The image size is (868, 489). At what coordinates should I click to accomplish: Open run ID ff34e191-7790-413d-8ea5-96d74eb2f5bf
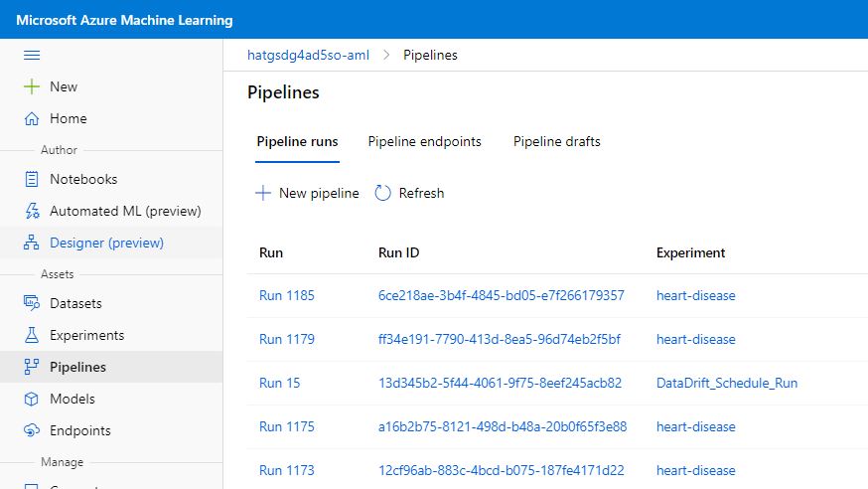click(x=500, y=339)
